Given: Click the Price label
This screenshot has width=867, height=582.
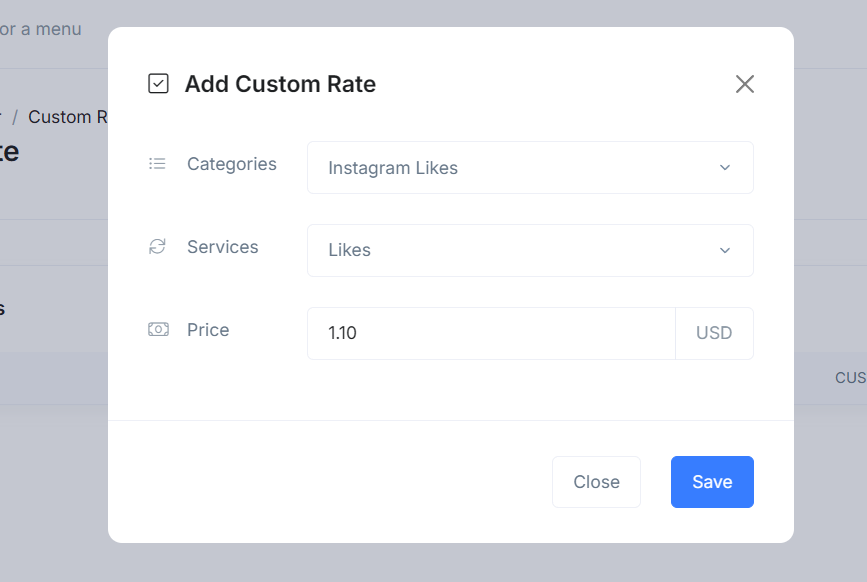Looking at the screenshot, I should point(208,330).
